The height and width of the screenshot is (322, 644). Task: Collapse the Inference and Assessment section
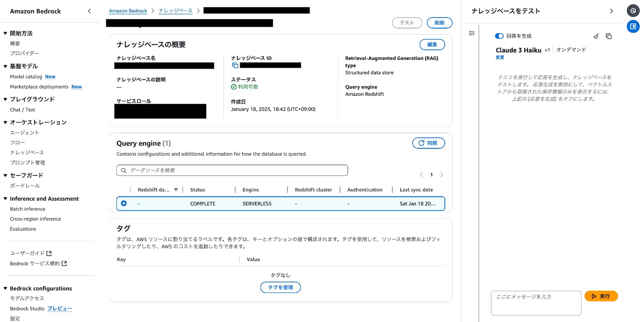point(6,199)
